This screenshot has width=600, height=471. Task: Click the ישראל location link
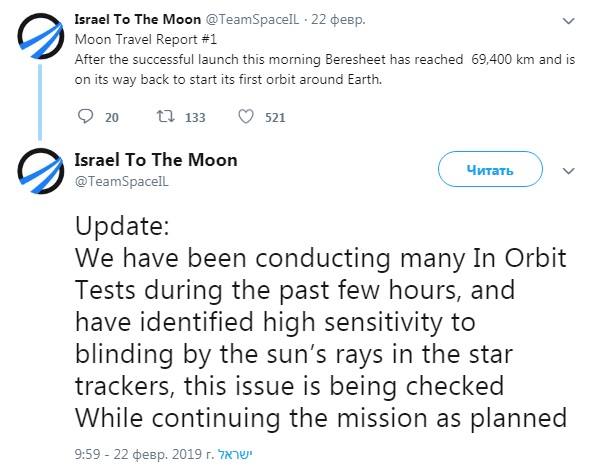point(235,453)
